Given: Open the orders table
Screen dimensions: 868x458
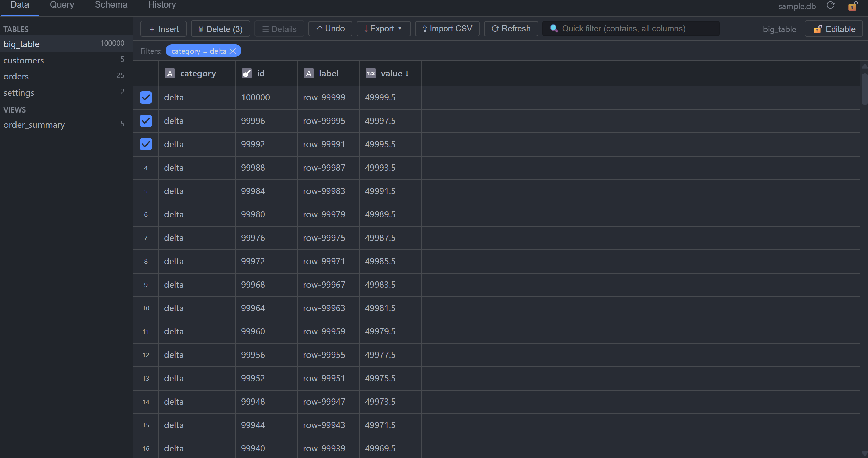Looking at the screenshot, I should click(x=66, y=76).
